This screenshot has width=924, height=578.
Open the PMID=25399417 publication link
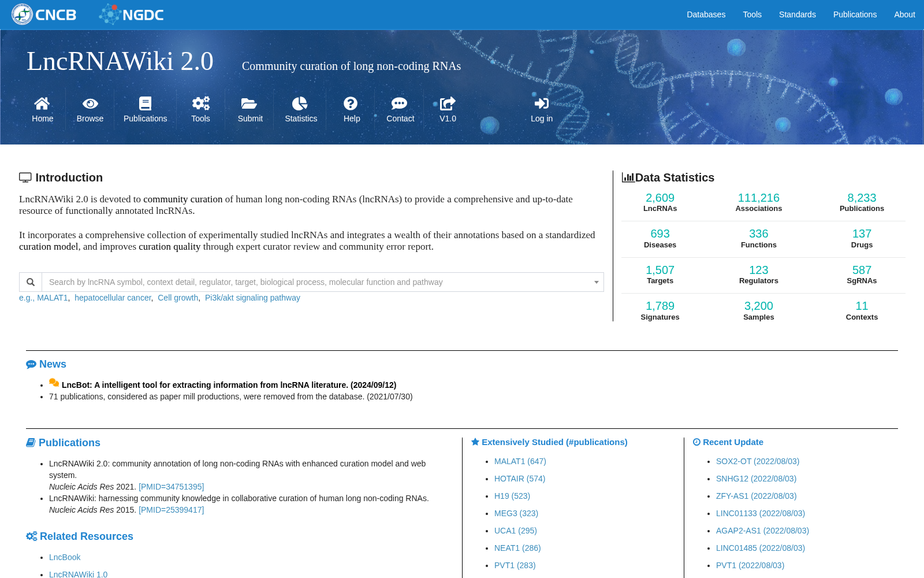(171, 510)
